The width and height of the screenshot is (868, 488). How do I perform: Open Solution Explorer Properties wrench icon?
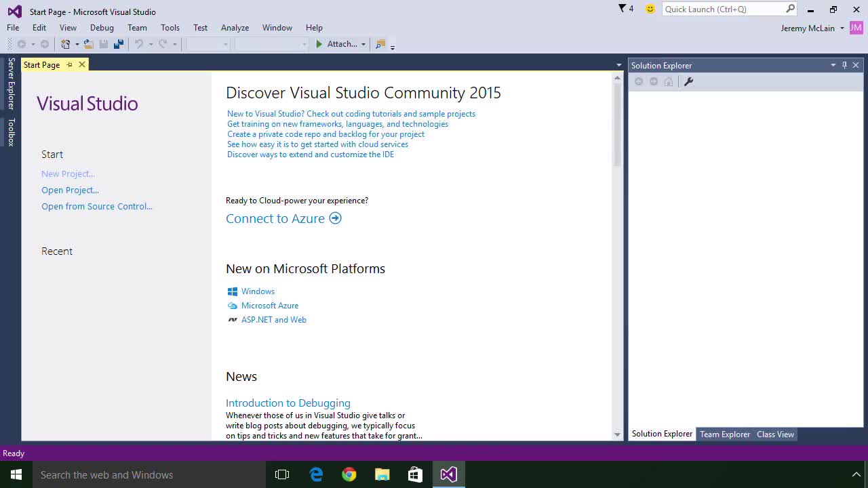688,81
